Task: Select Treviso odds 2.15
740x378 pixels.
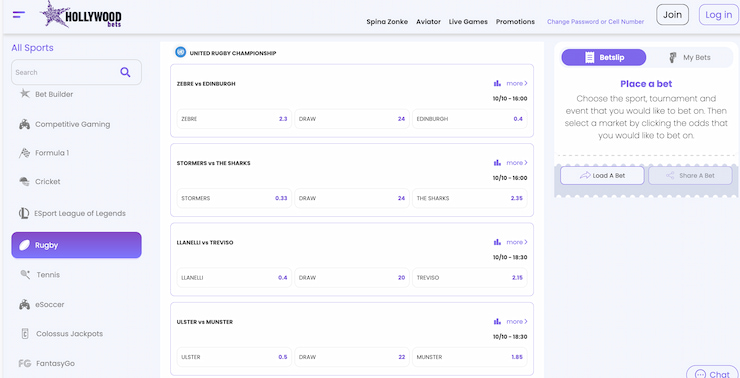Action: [x=470, y=277]
